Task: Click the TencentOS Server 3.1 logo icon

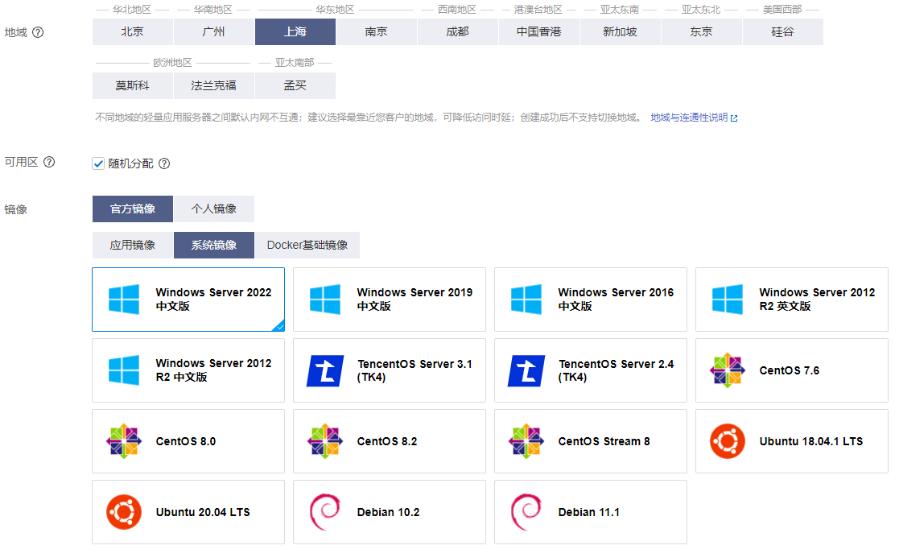Action: click(325, 370)
